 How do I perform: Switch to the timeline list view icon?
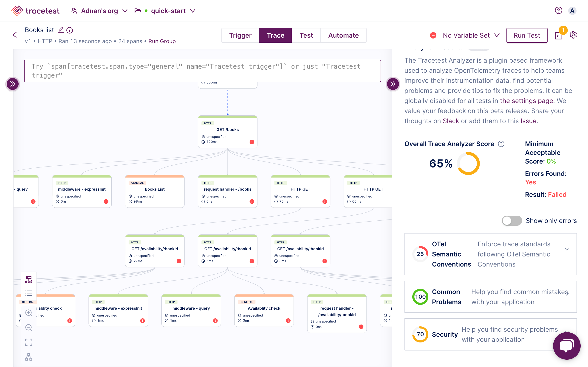click(29, 293)
